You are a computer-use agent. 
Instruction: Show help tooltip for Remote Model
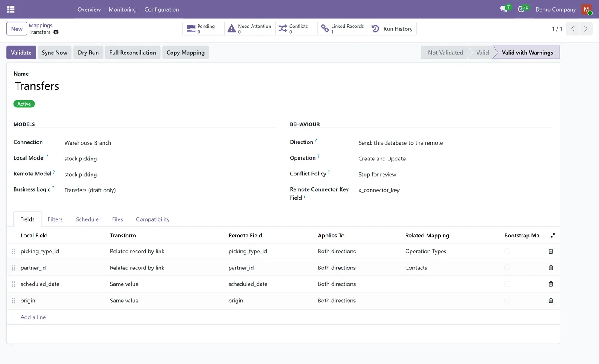click(54, 172)
